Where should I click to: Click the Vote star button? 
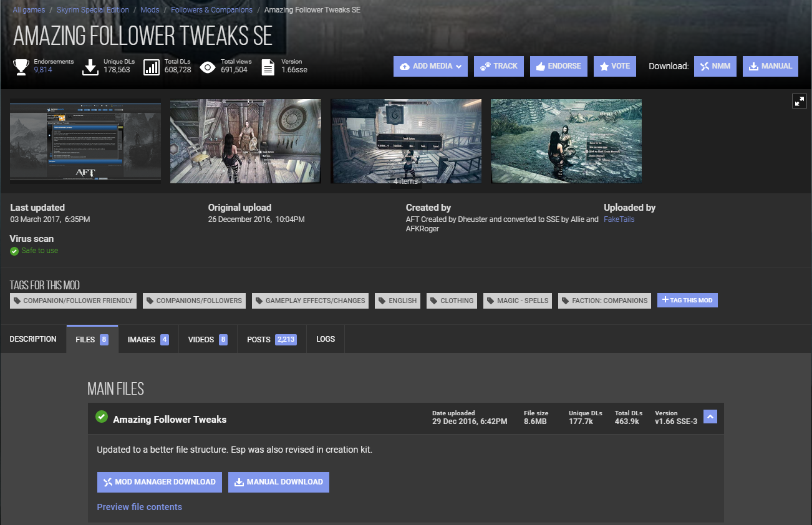[x=614, y=66]
